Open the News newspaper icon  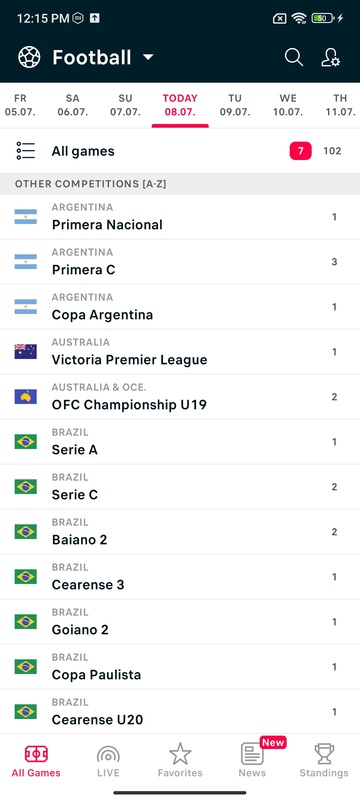252,754
